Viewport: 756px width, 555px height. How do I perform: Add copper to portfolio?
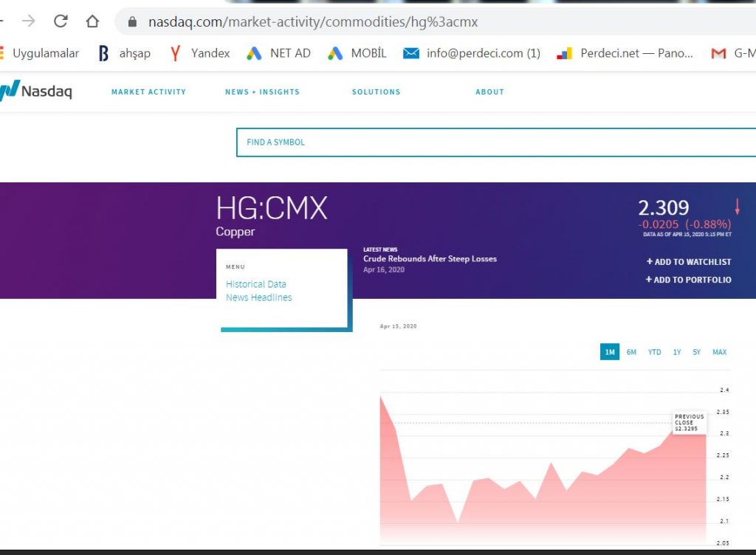pos(689,280)
